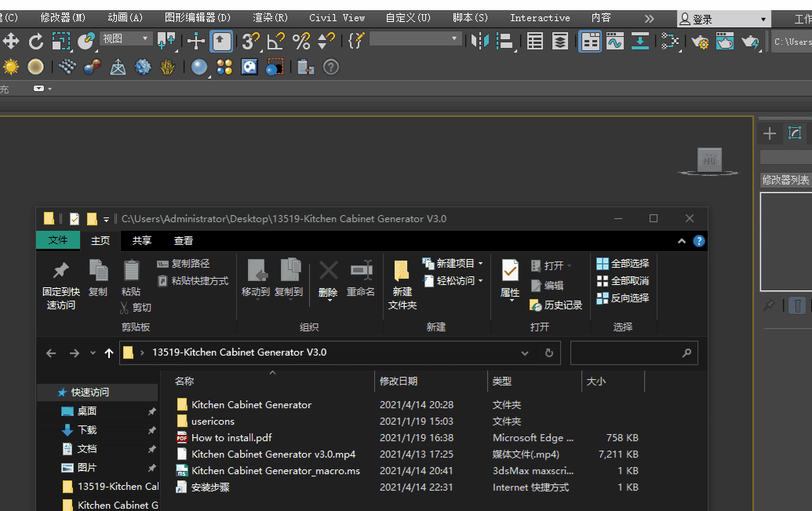Activate Select and Manipulate tool
Image resolution: width=812 pixels, height=511 pixels.
[x=196, y=41]
